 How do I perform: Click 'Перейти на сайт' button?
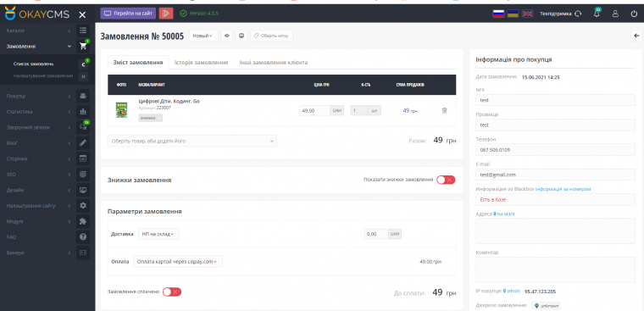pos(128,14)
